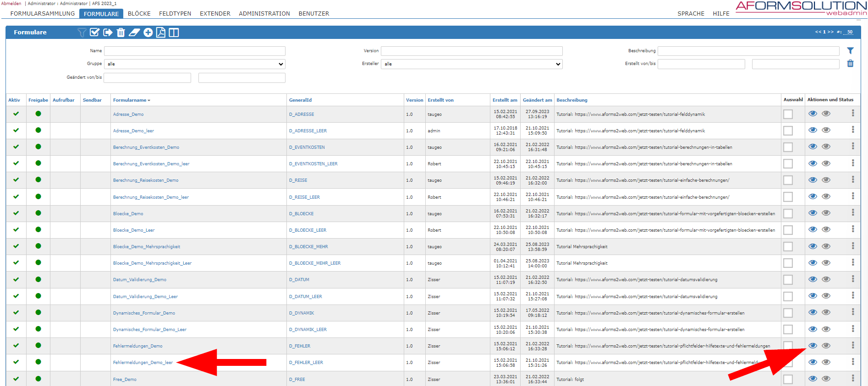Tick the Auswahl checkbox for Adresse_Demo
Image resolution: width=868 pixels, height=386 pixels.
tap(788, 114)
